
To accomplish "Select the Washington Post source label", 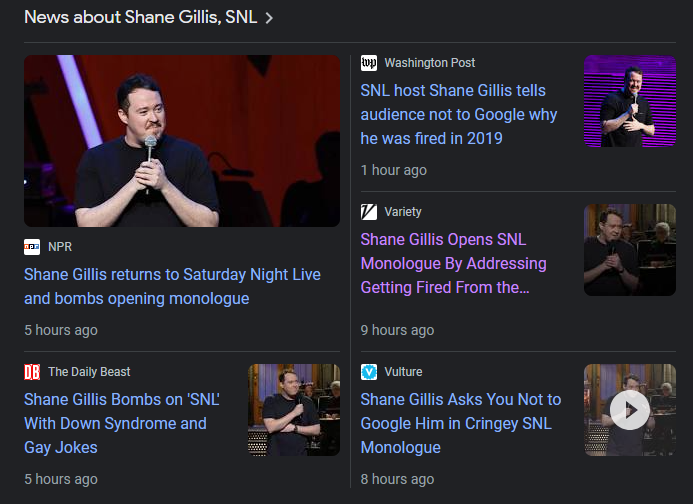I will [x=430, y=63].
